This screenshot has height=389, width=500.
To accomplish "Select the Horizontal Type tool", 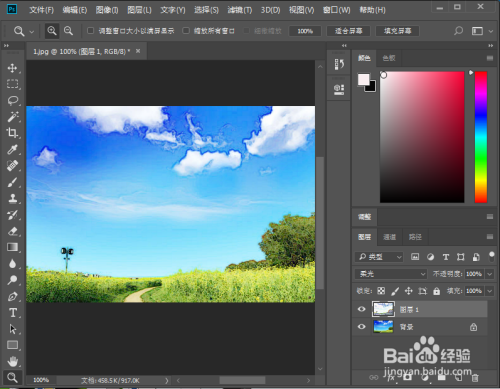I will 13,313.
